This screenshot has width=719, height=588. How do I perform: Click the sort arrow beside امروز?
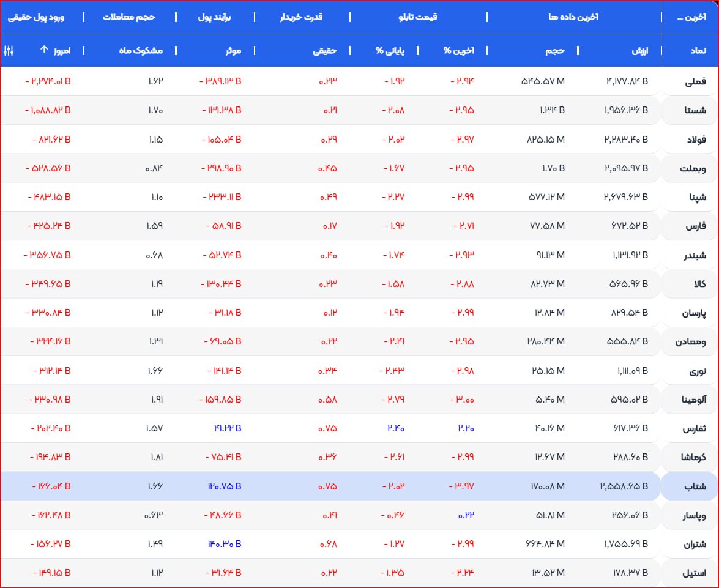pos(43,50)
